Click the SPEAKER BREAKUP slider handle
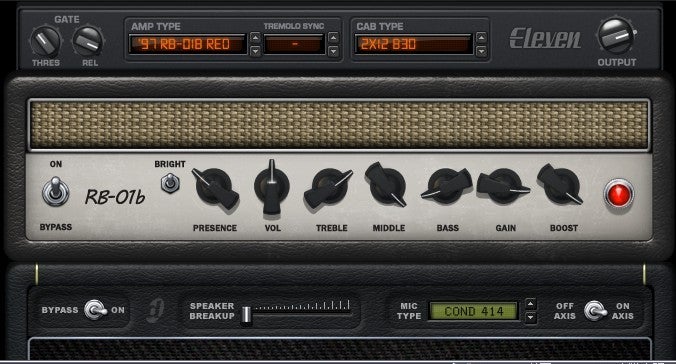The height and width of the screenshot is (364, 676). [246, 314]
